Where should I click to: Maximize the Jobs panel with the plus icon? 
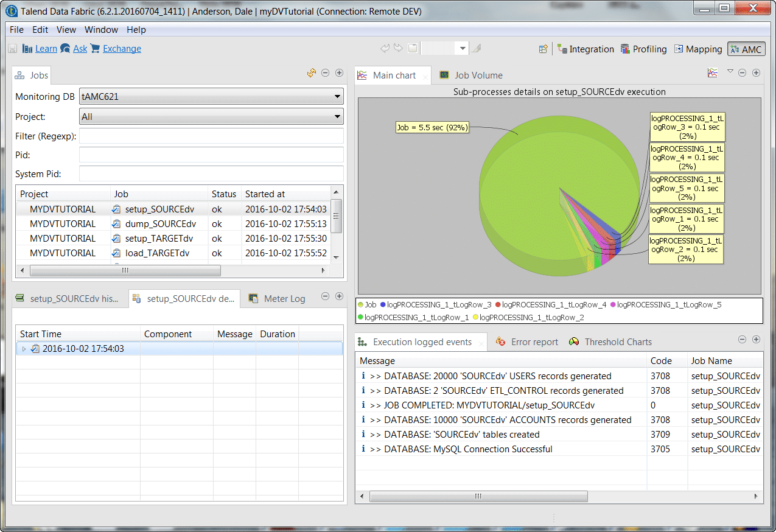(339, 72)
